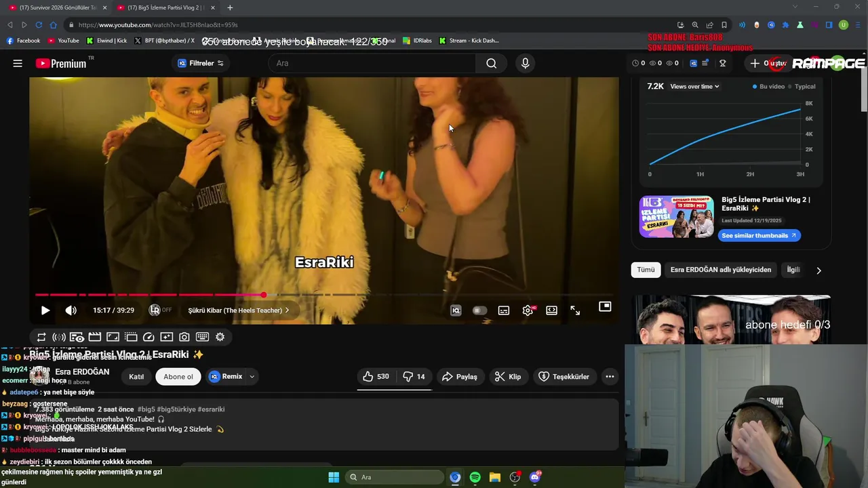Click the taskbar Ara search box
The height and width of the screenshot is (488, 868).
pyautogui.click(x=395, y=477)
